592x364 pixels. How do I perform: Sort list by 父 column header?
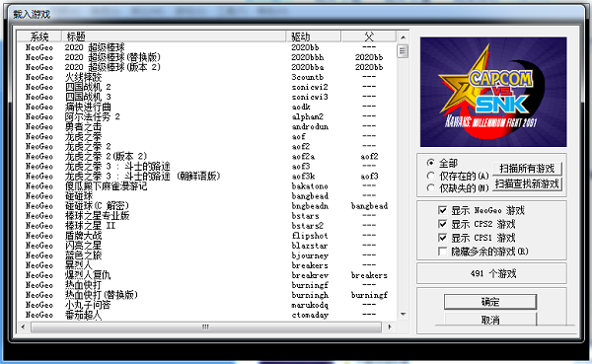click(368, 36)
